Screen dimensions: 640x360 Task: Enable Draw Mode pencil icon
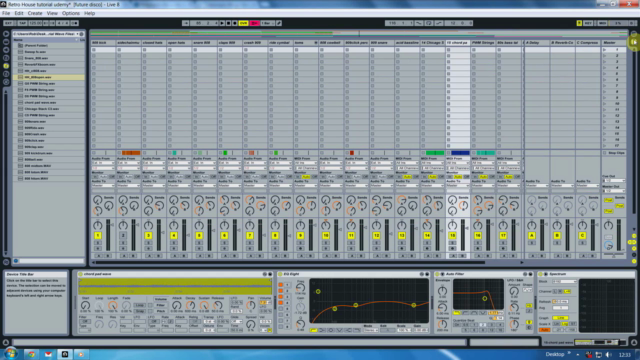[x=279, y=23]
